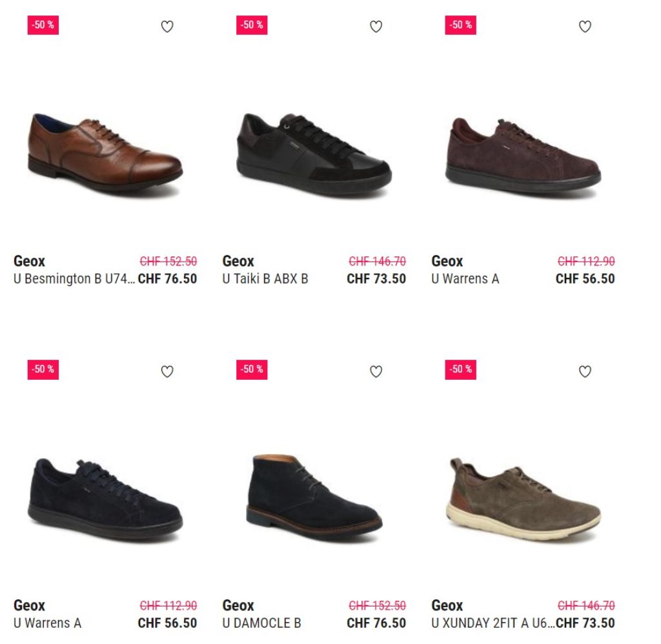
Task: Click -50 % badge on the brown oxford
Action: tap(43, 25)
